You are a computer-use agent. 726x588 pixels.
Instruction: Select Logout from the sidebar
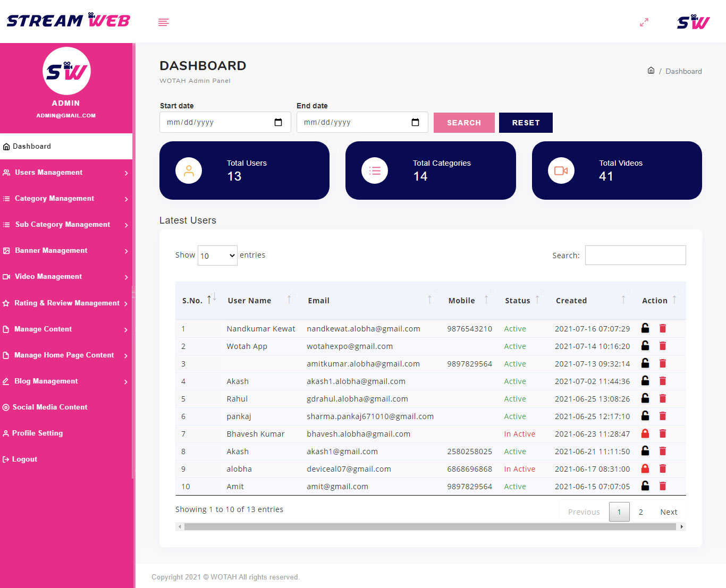(24, 459)
